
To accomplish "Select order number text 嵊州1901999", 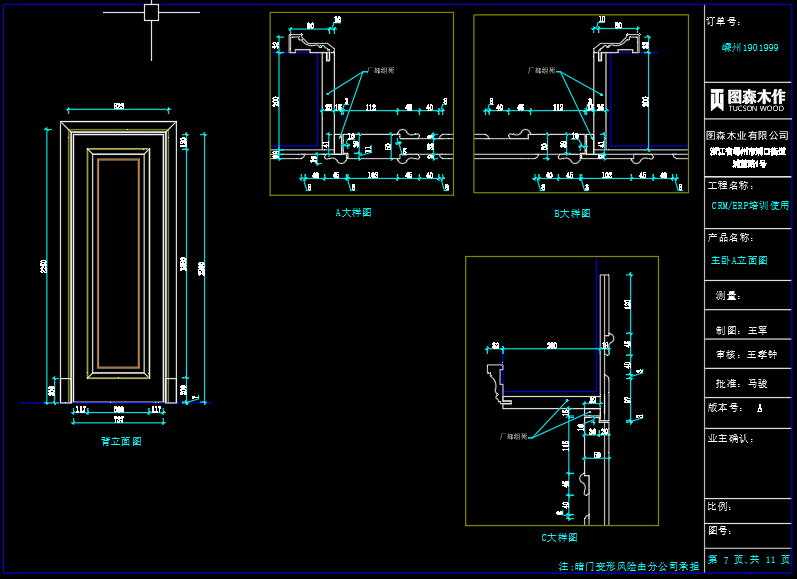I will [750, 47].
